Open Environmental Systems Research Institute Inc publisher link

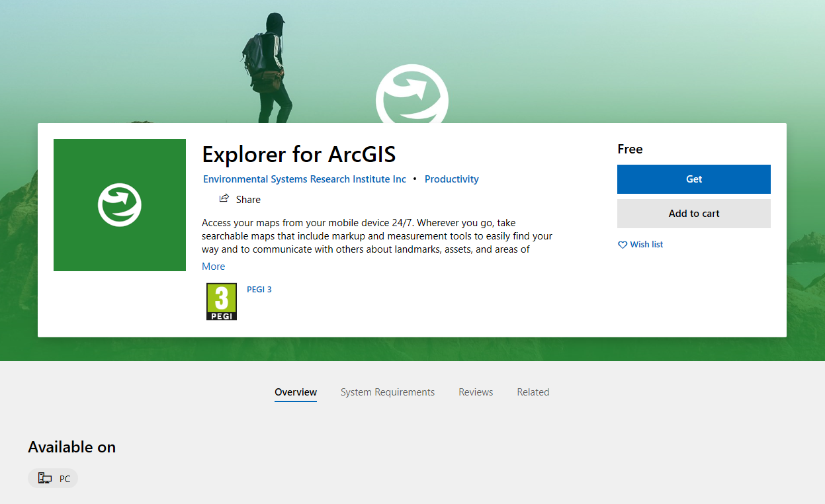click(x=304, y=179)
